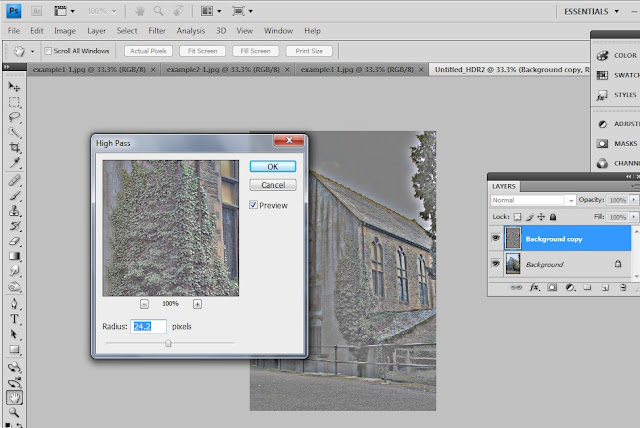Click the zoom out minus button in High Pass preview

coord(144,303)
